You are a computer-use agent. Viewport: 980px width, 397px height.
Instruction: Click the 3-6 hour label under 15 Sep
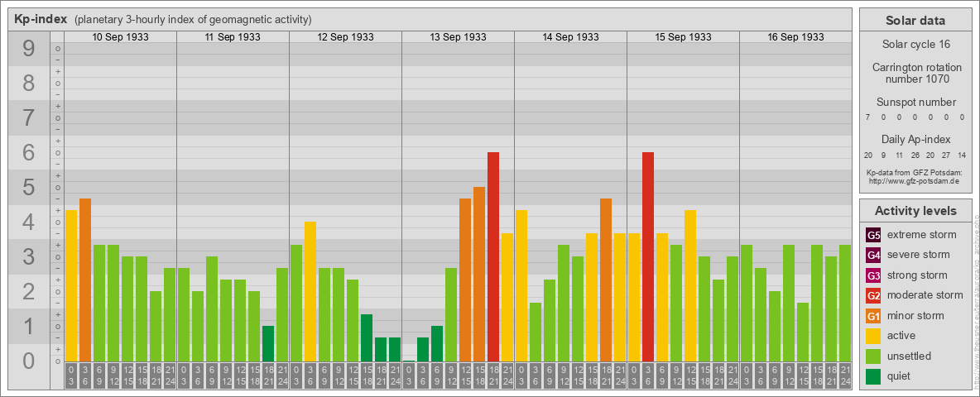(x=647, y=376)
